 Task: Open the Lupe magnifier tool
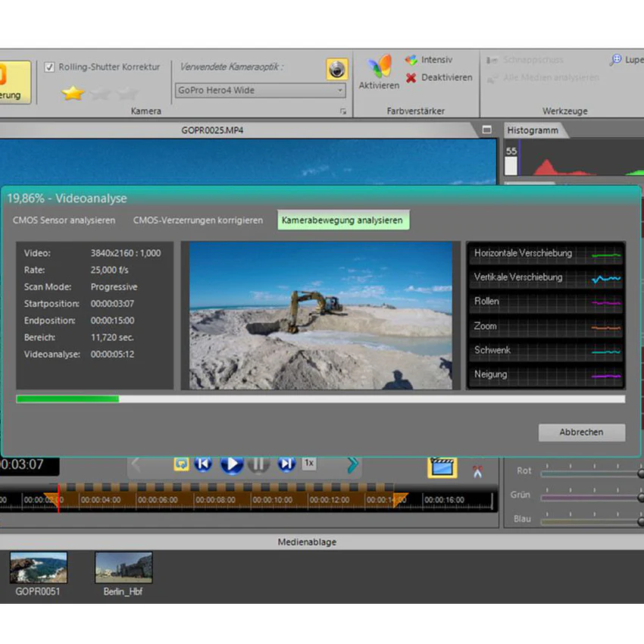tap(627, 60)
